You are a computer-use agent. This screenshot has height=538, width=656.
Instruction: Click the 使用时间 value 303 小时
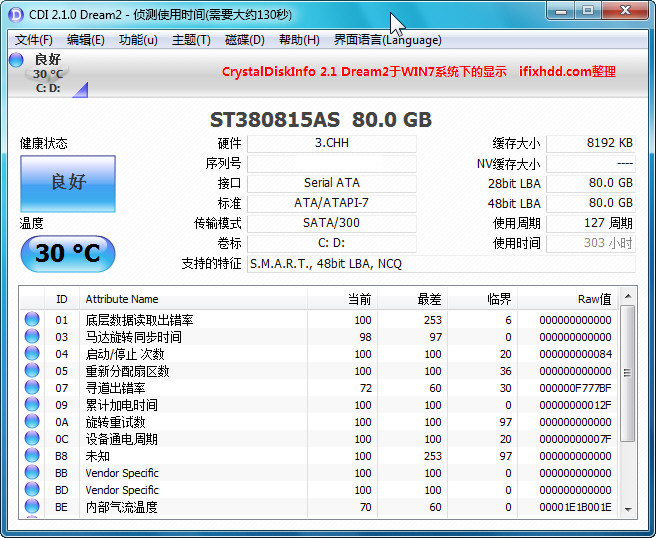(x=591, y=243)
